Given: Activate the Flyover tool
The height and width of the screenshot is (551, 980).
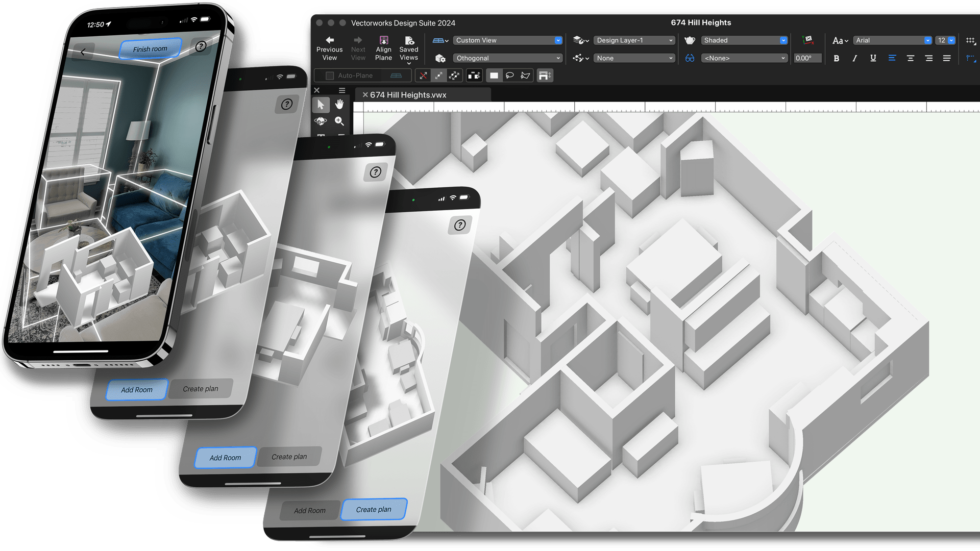Looking at the screenshot, I should (321, 121).
